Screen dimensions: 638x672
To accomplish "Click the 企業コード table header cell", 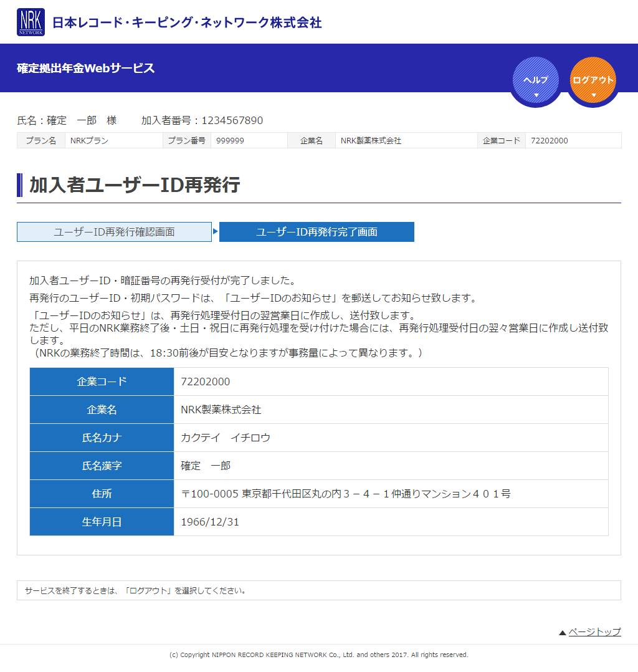I will click(102, 382).
